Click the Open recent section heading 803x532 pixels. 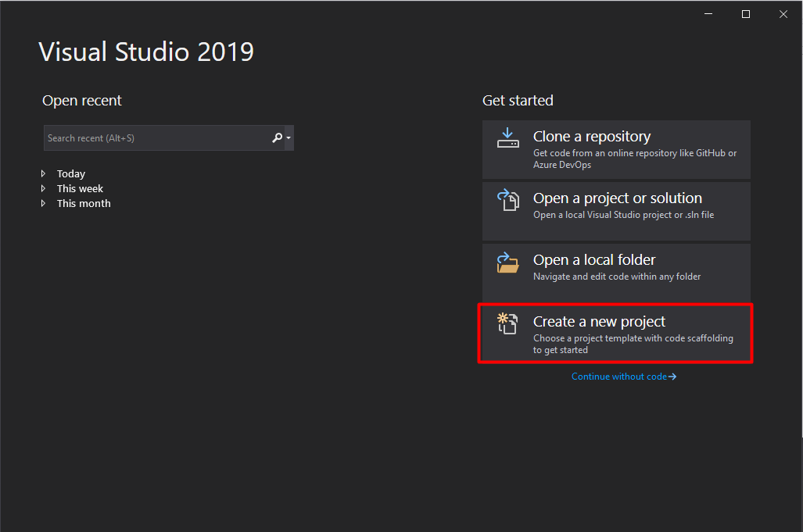[81, 100]
